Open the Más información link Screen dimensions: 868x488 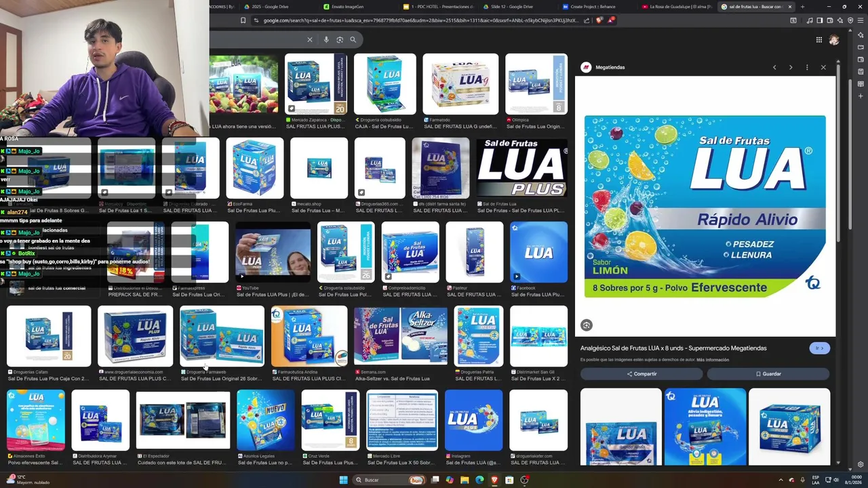(713, 360)
